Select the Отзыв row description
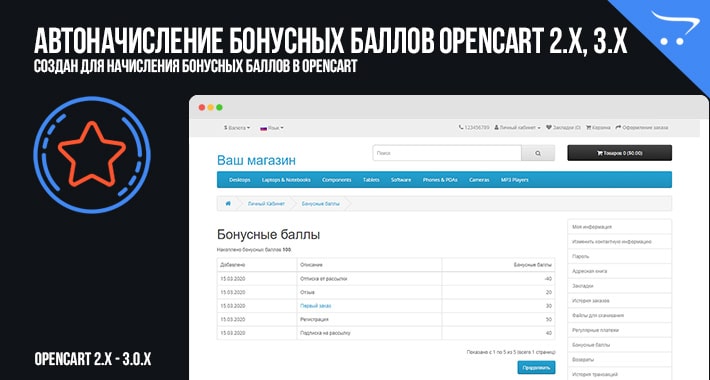The width and height of the screenshot is (710, 380). [x=307, y=292]
